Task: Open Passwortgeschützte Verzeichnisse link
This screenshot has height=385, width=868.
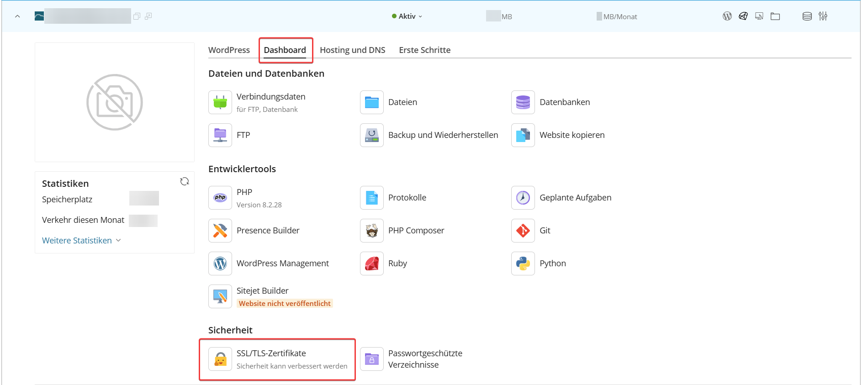Action: click(x=425, y=359)
